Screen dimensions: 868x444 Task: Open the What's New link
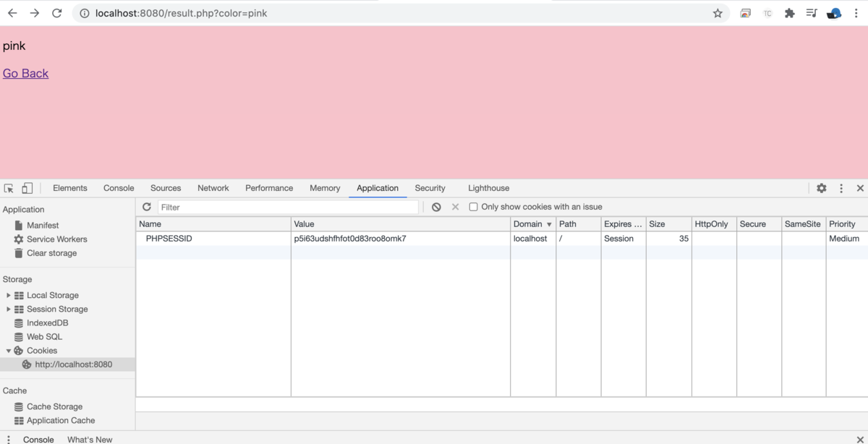[89, 439]
